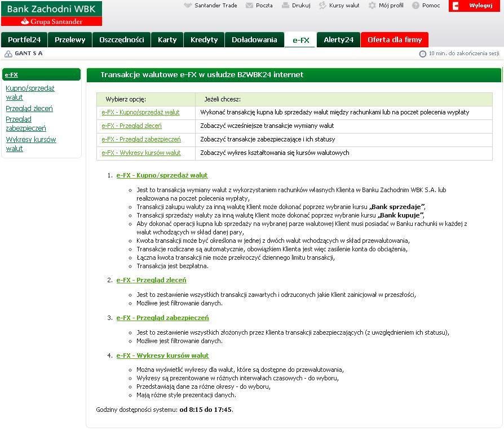Switch to the Oszczędności tab
Screen dimensions: 504x431
(122, 40)
